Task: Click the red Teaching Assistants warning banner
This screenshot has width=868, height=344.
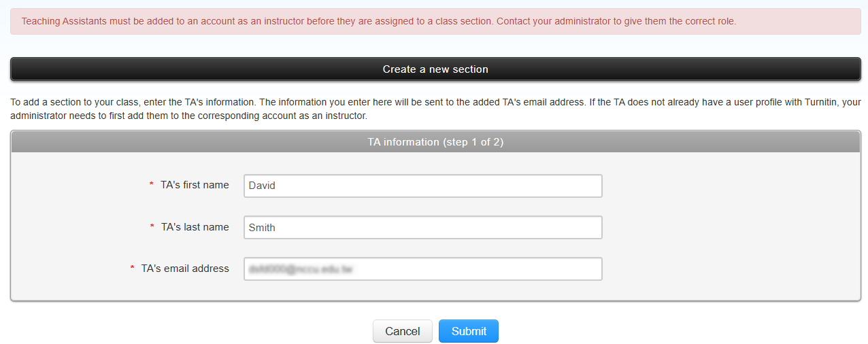Action: (435, 21)
